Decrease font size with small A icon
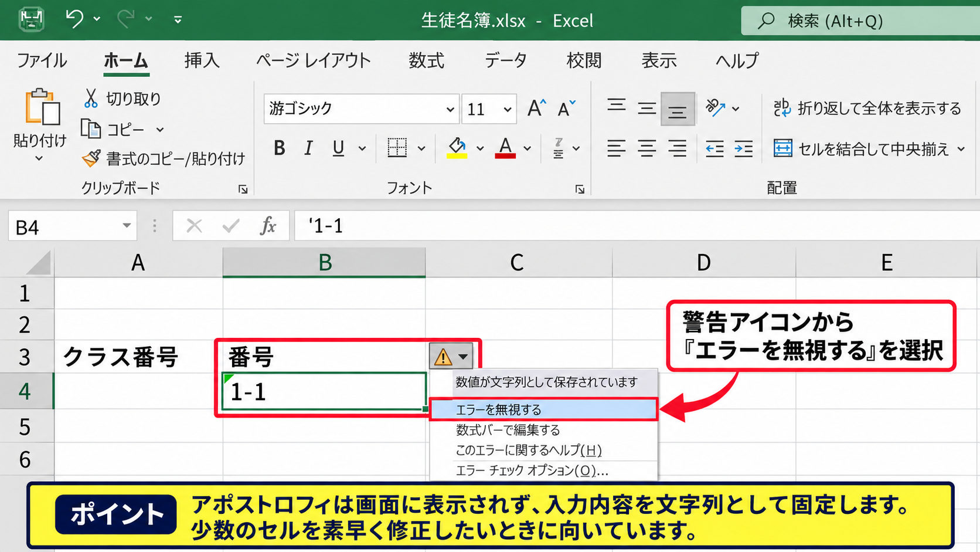 (566, 109)
